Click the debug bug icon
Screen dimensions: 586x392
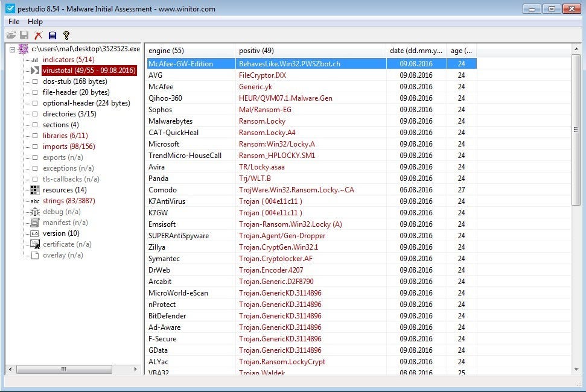pyautogui.click(x=35, y=212)
